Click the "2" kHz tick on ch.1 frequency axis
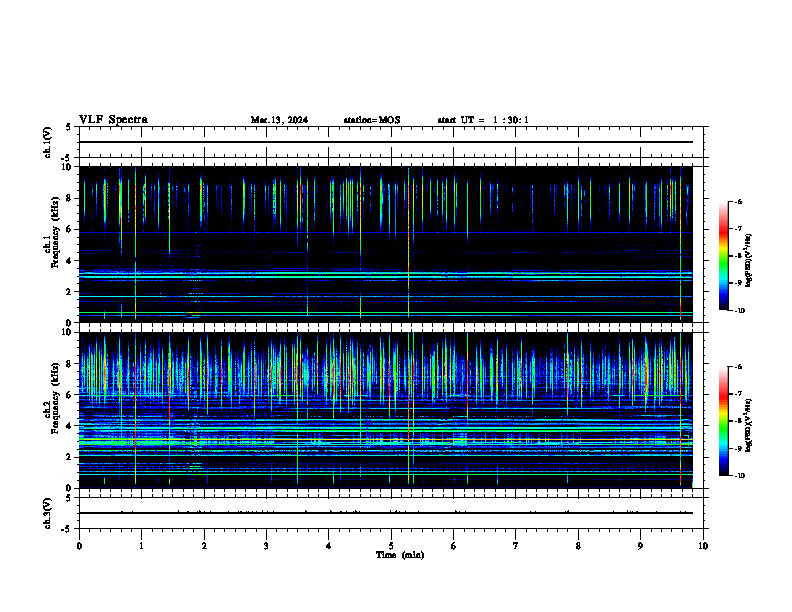The width and height of the screenshot is (792, 612). (69, 292)
